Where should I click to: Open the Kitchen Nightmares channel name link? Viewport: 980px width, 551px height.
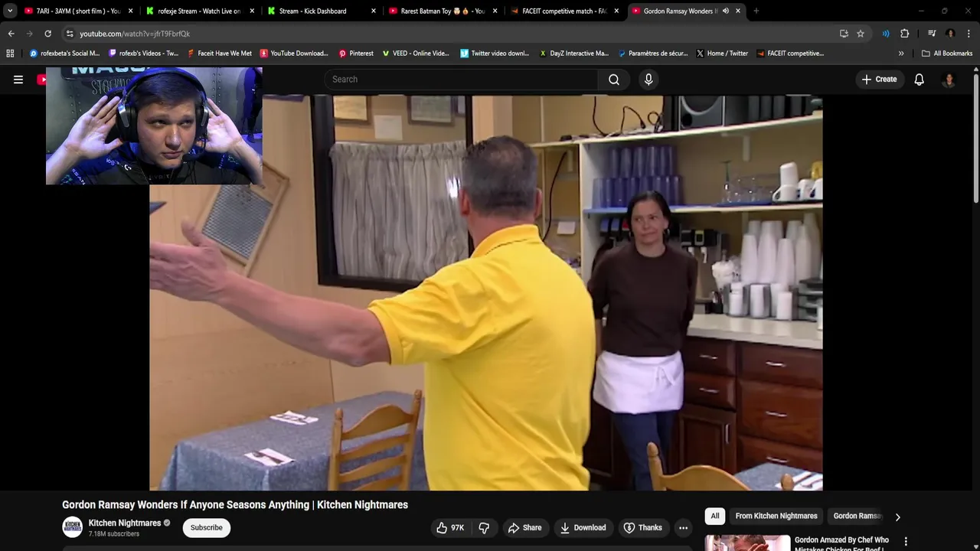tap(125, 523)
